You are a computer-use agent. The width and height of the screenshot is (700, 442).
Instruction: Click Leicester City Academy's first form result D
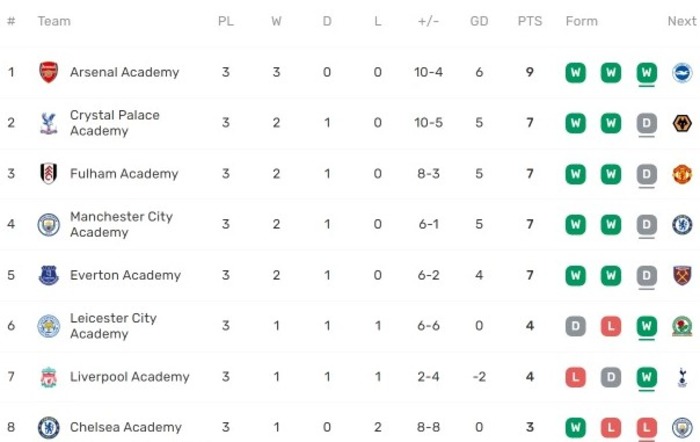pos(575,326)
